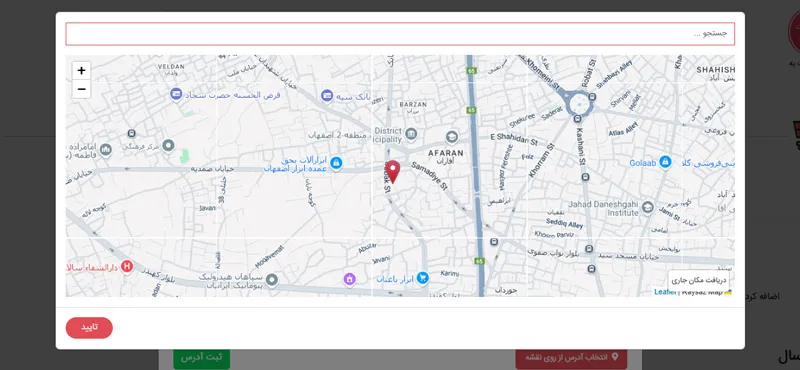Screen dimensions: 800x370
Task: Select the graduation cap icon above AFARAN
Action: [x=451, y=137]
